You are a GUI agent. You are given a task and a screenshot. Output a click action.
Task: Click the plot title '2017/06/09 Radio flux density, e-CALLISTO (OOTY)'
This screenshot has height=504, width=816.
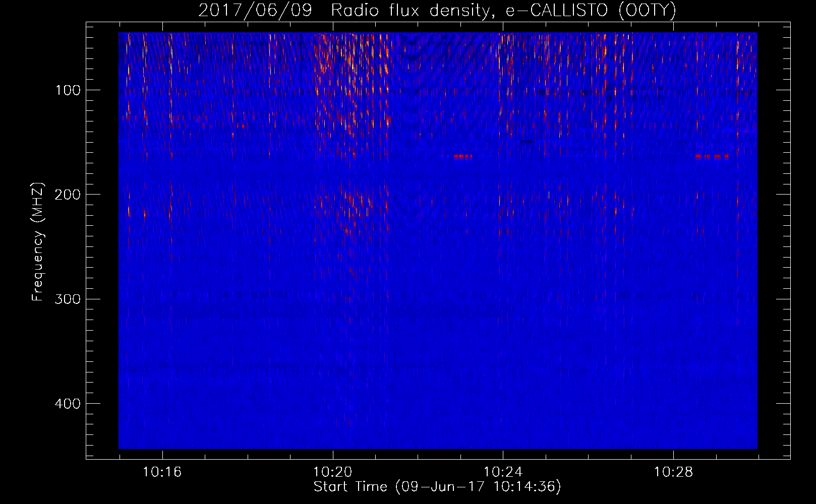coord(437,10)
